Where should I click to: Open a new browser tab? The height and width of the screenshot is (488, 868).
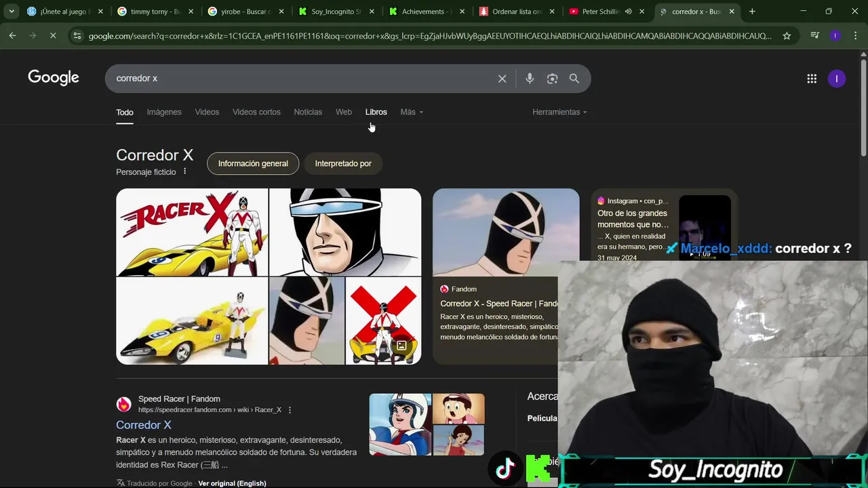[x=752, y=12]
